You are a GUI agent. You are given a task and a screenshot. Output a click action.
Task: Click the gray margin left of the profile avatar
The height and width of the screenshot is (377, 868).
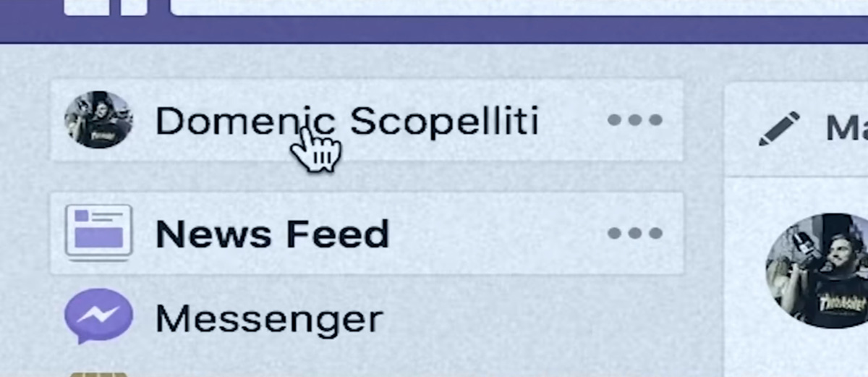(25, 120)
